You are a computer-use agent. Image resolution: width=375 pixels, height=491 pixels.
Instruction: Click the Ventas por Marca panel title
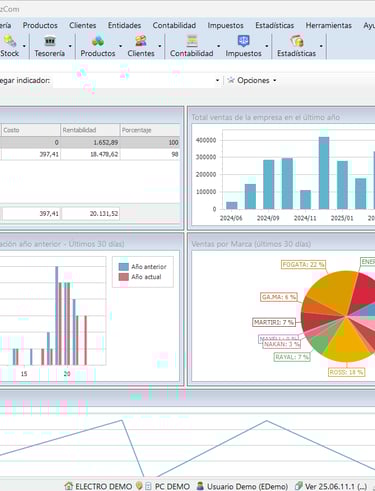pos(251,244)
